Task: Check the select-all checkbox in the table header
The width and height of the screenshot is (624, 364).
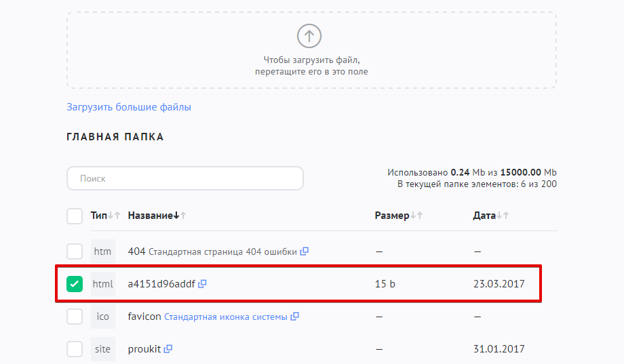Action: tap(75, 216)
